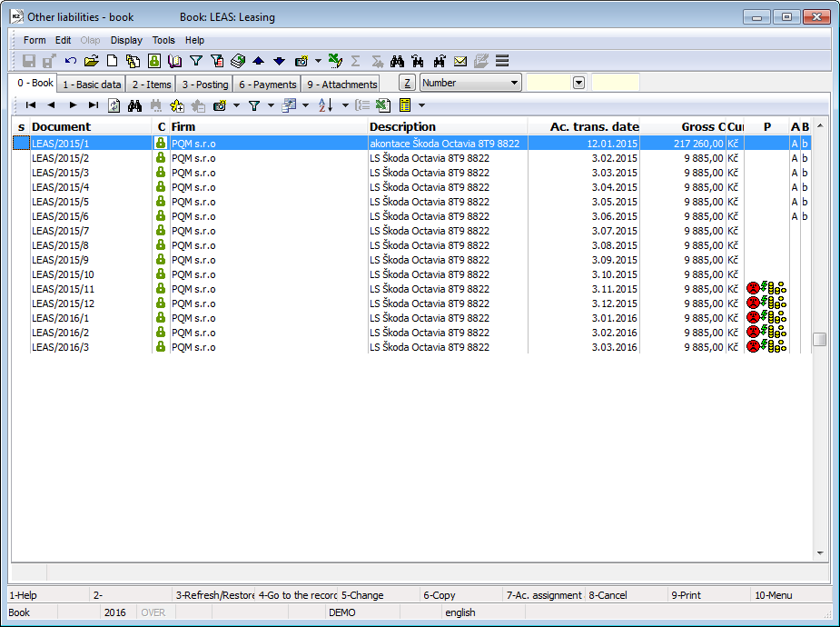
Task: Click the scroll down arrow of the grid
Action: tap(820, 553)
